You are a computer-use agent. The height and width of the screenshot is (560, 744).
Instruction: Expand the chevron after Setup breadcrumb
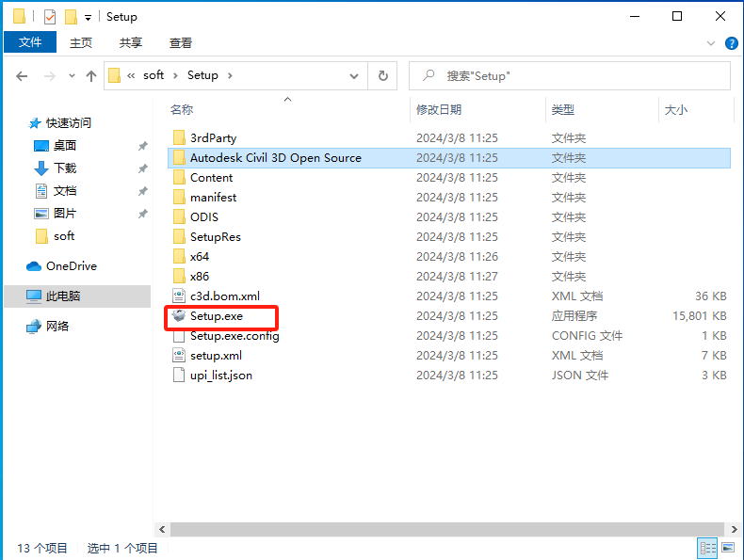click(x=230, y=76)
